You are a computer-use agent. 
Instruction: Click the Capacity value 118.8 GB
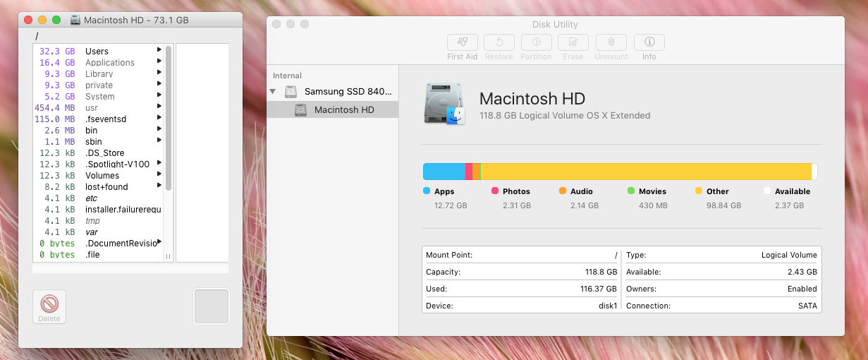coord(601,272)
